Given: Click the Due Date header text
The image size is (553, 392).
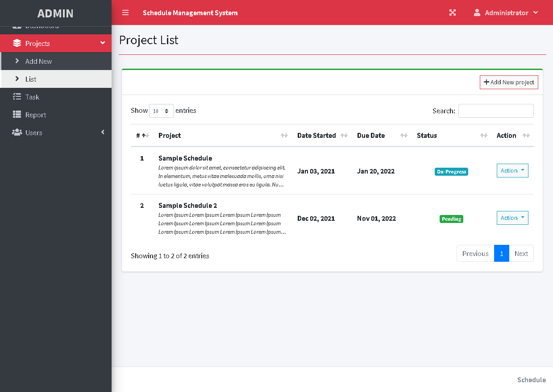Looking at the screenshot, I should coord(371,136).
